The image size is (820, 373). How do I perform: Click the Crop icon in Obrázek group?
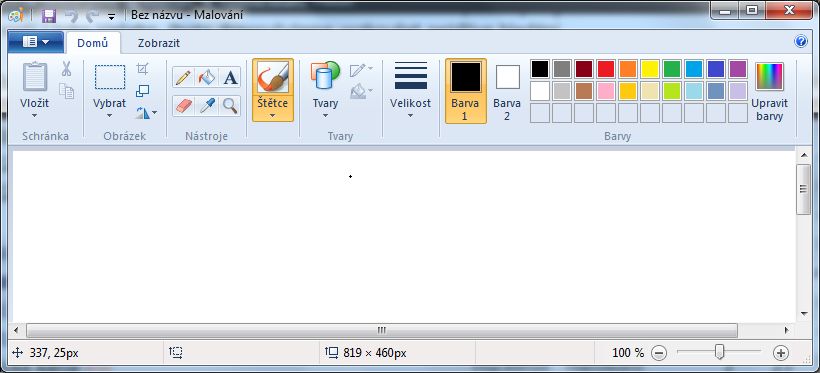pos(142,69)
